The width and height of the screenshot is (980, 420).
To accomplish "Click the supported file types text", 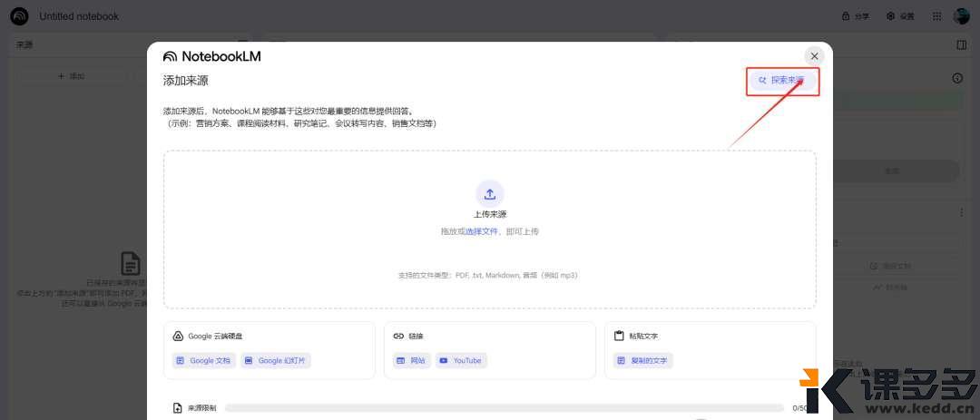I will (x=488, y=275).
